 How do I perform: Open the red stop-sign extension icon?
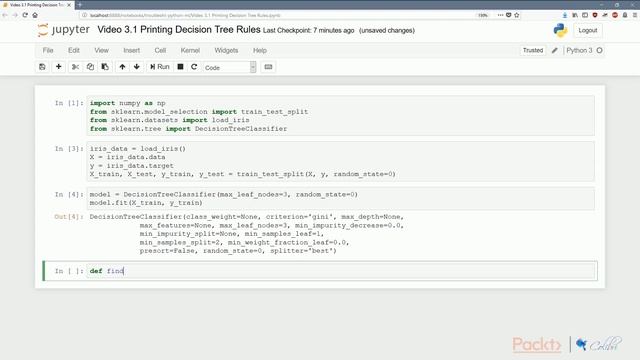coord(615,15)
